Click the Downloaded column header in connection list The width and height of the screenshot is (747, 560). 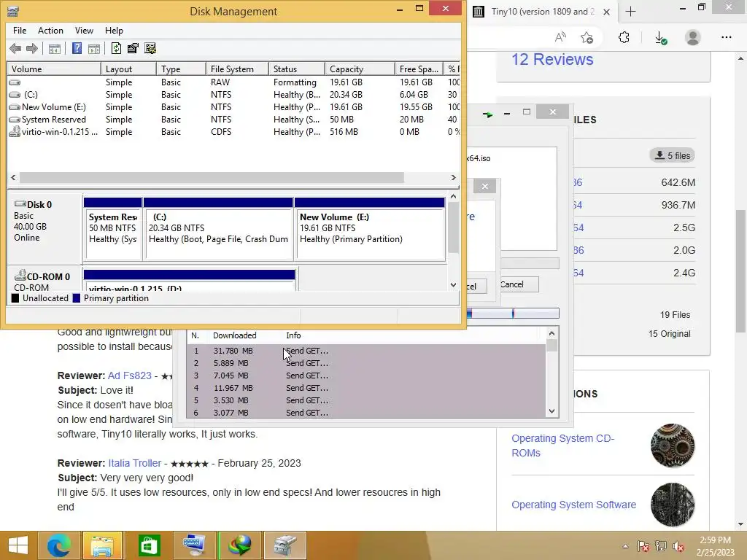pyautogui.click(x=234, y=335)
